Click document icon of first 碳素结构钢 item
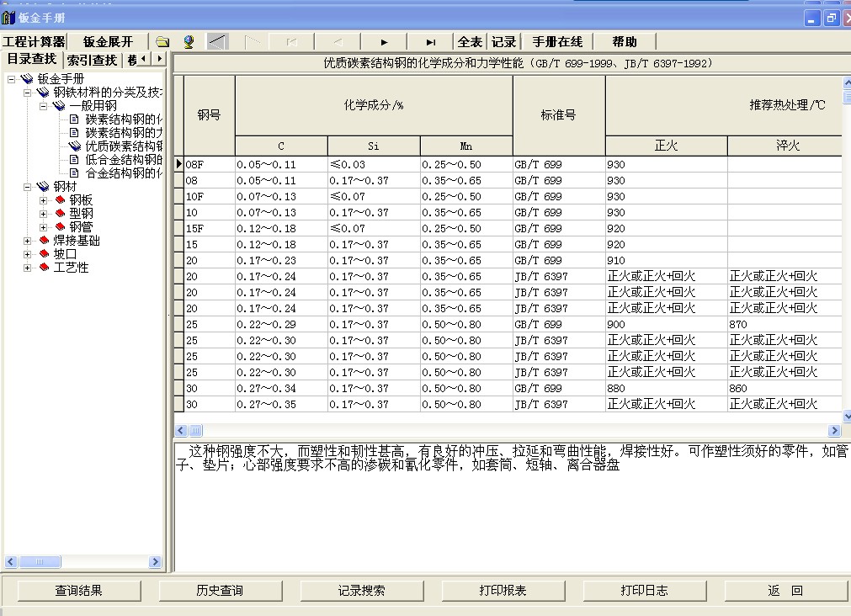The image size is (851, 616). [x=74, y=119]
